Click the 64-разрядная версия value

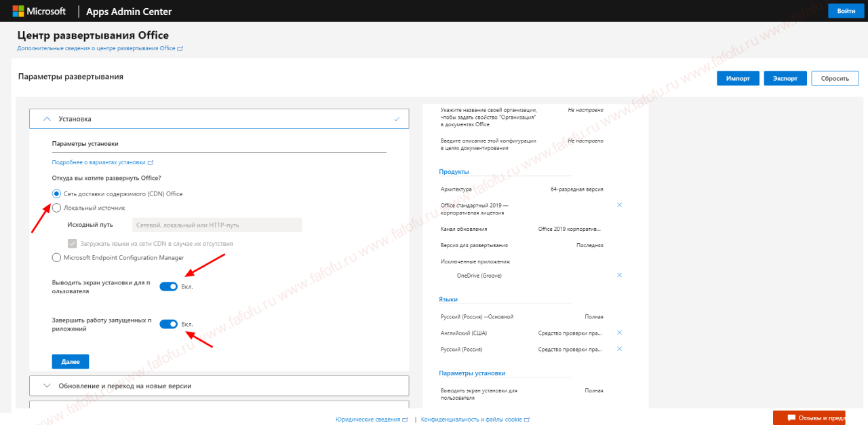(577, 189)
